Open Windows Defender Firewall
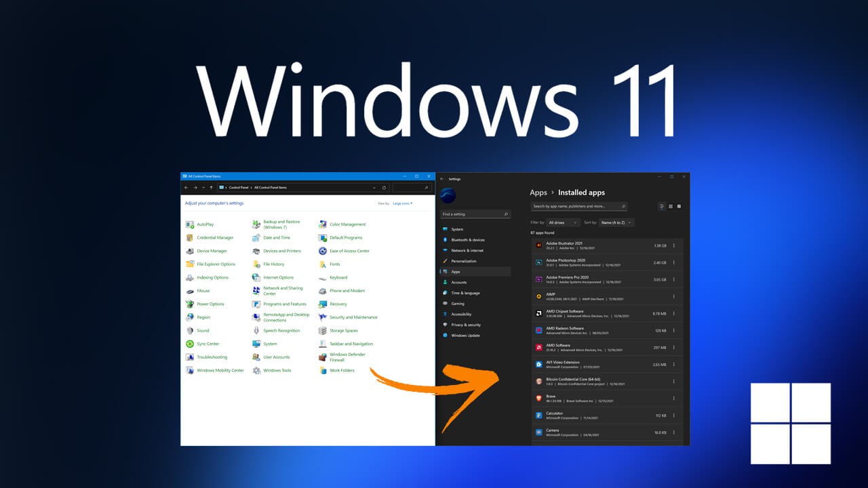 point(342,357)
